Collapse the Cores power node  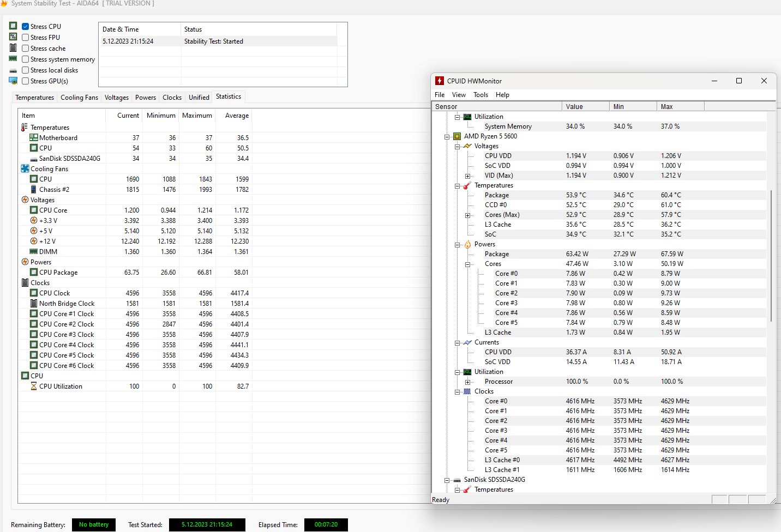[467, 264]
